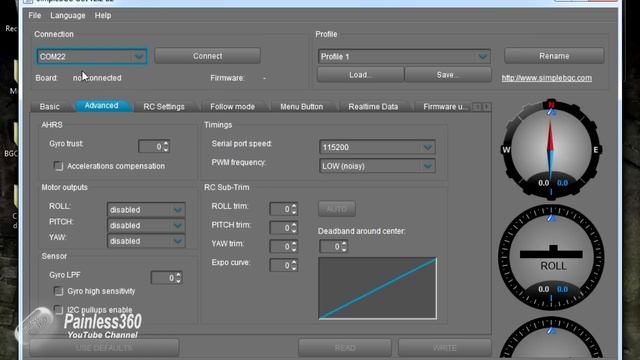Click the expo curve graph
The height and width of the screenshot is (360, 640).
378,288
